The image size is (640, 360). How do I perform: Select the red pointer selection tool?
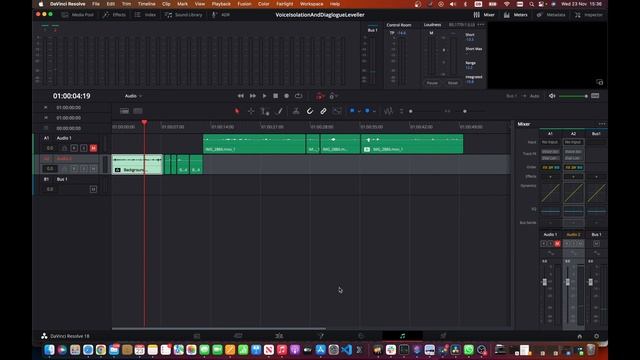tap(237, 111)
